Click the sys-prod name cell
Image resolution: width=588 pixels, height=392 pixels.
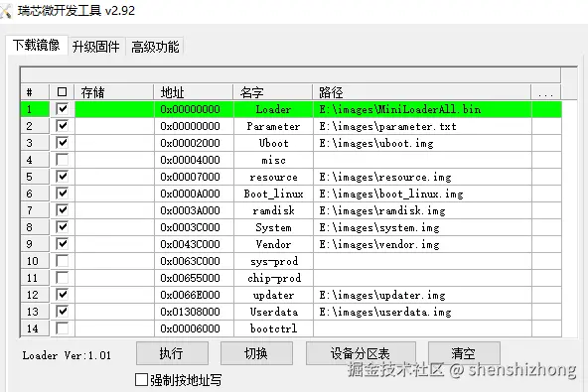(x=273, y=261)
